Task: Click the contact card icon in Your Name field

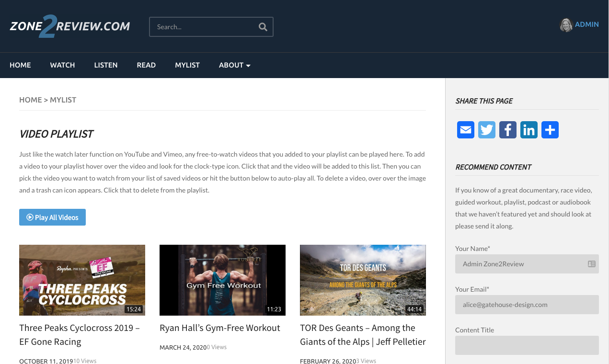Action: pos(591,264)
